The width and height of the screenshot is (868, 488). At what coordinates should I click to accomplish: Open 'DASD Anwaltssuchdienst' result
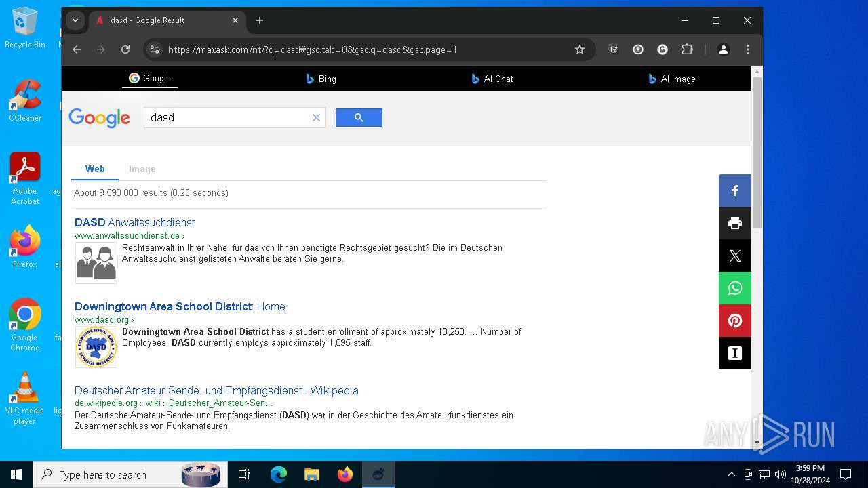[x=134, y=222]
